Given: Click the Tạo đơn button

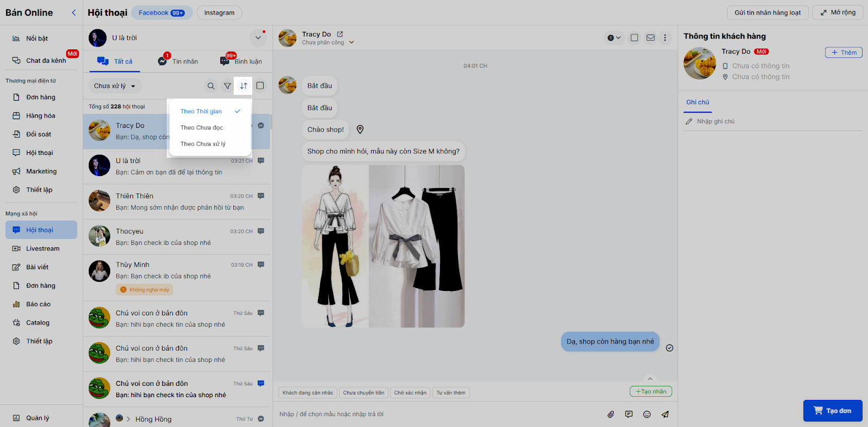Looking at the screenshot, I should (833, 411).
